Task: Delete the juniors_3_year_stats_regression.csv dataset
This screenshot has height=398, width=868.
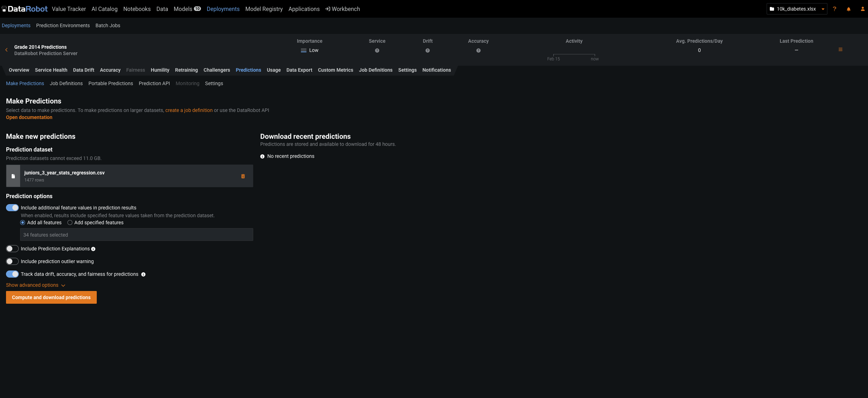Action: (243, 176)
